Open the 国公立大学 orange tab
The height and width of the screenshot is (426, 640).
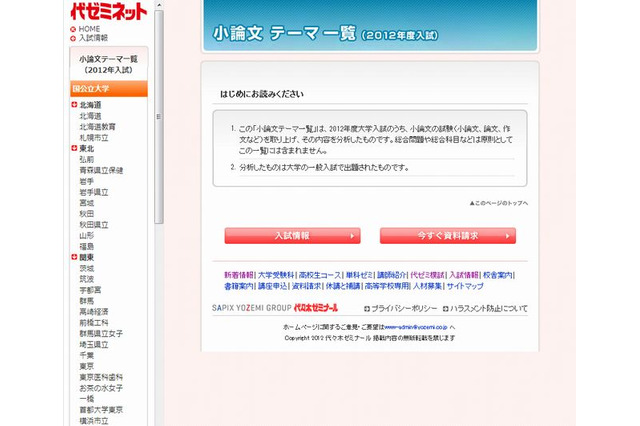(109, 89)
